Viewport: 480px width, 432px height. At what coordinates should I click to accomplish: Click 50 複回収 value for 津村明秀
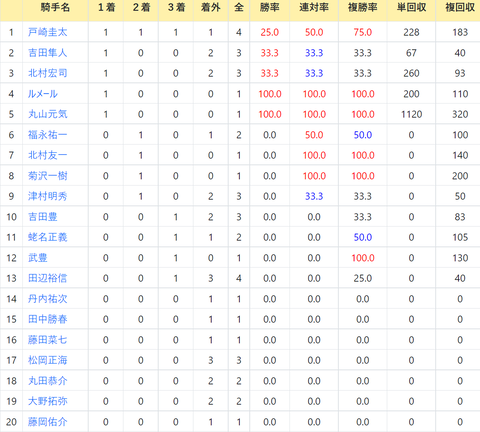[460, 196]
